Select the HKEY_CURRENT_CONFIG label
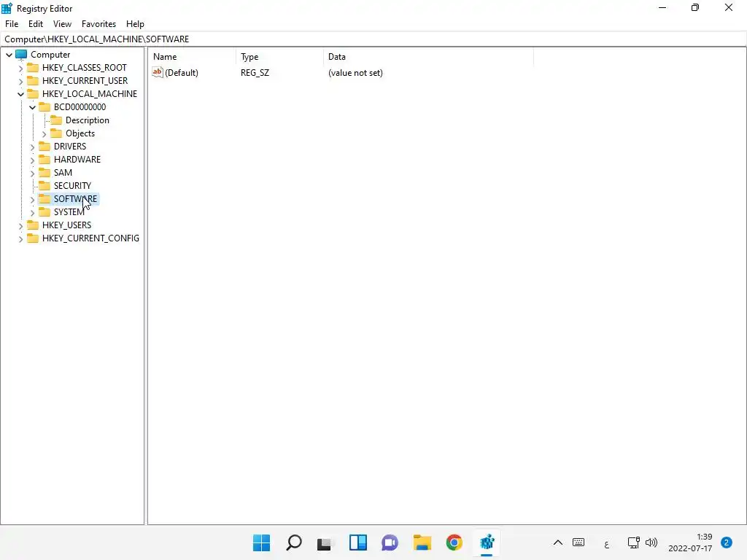Screen dimensions: 747x560 click(90, 238)
